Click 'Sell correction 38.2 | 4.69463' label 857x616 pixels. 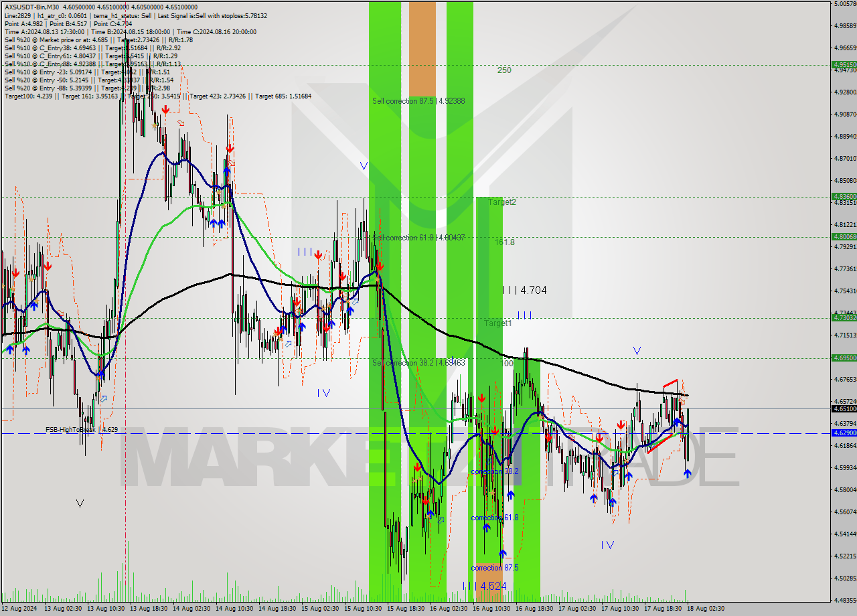coord(418,362)
